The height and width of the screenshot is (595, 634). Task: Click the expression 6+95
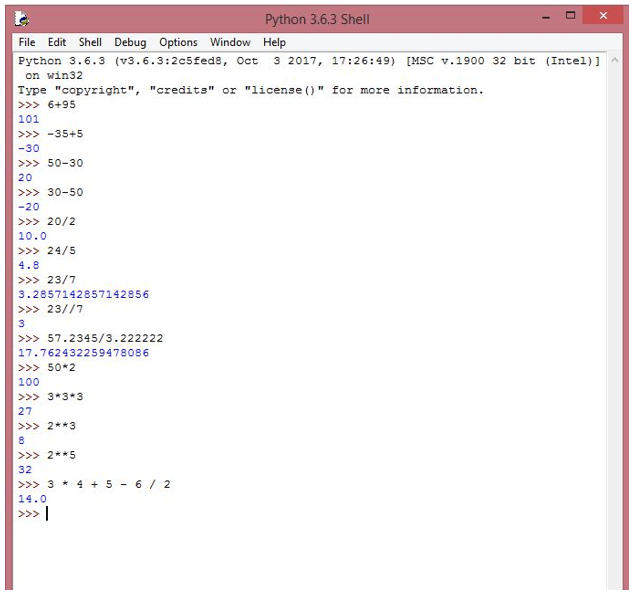61,105
